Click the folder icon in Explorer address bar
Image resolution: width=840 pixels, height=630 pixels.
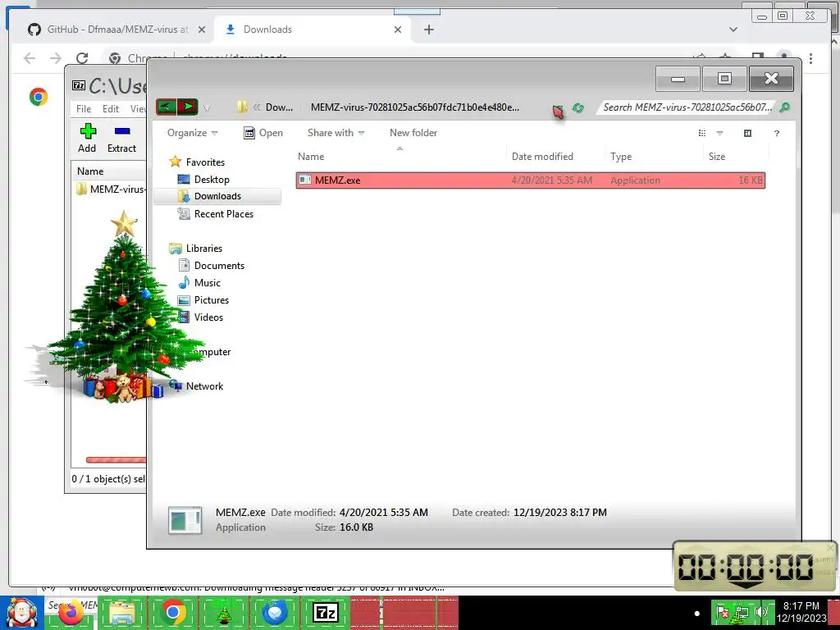(x=242, y=107)
